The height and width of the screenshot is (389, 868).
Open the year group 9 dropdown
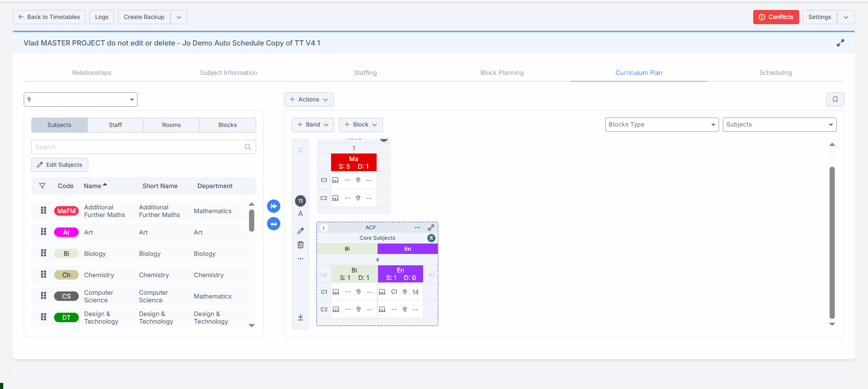[x=81, y=100]
